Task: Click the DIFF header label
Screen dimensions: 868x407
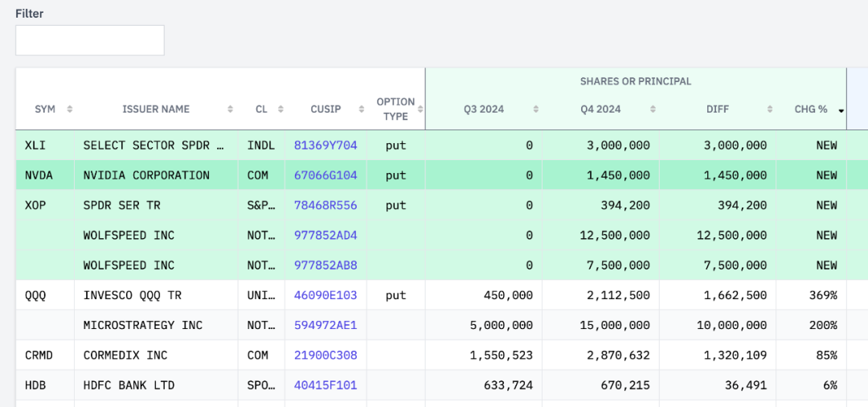Action: [x=718, y=109]
